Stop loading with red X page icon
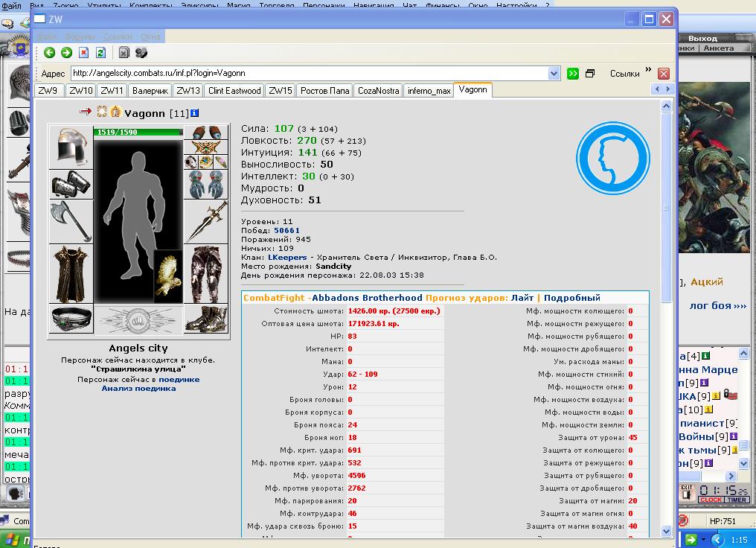756x548 pixels. pyautogui.click(x=84, y=53)
